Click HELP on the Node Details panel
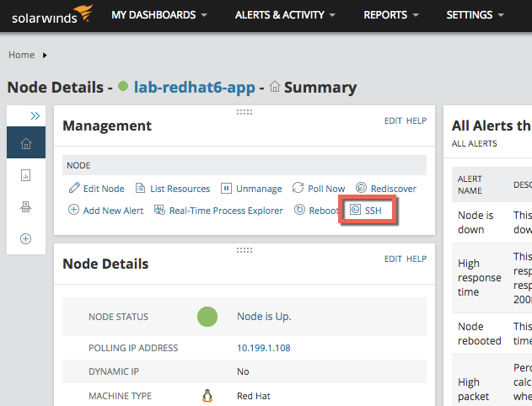Screen dimensions: 532x406 coord(416,259)
